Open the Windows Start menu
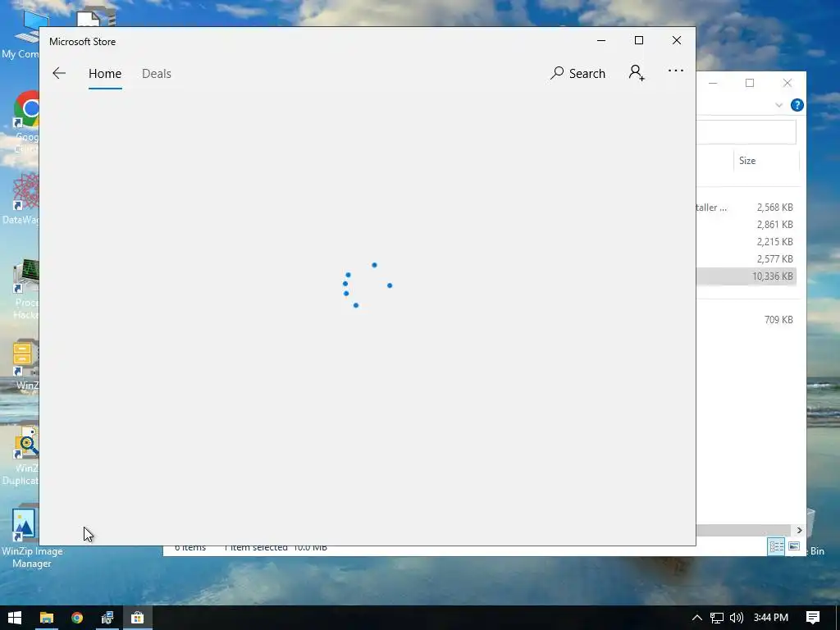This screenshot has height=630, width=840. pyautogui.click(x=15, y=618)
